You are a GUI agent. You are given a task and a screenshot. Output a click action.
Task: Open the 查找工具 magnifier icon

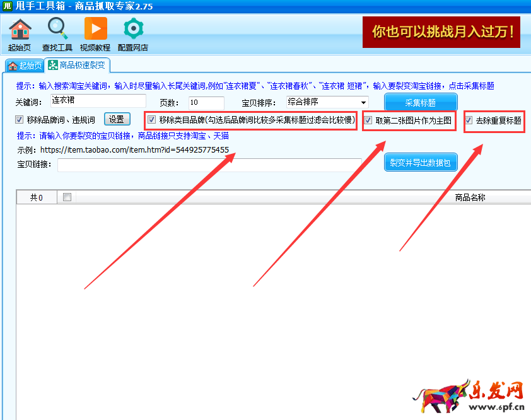(57, 30)
